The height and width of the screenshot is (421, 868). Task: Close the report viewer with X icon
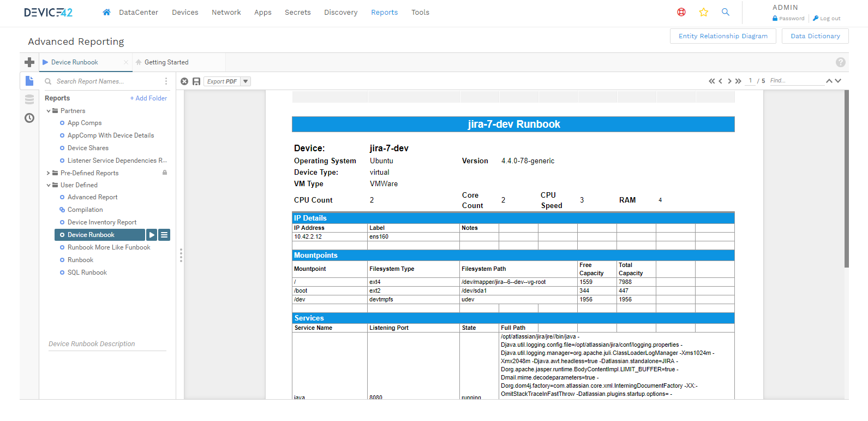pos(184,81)
